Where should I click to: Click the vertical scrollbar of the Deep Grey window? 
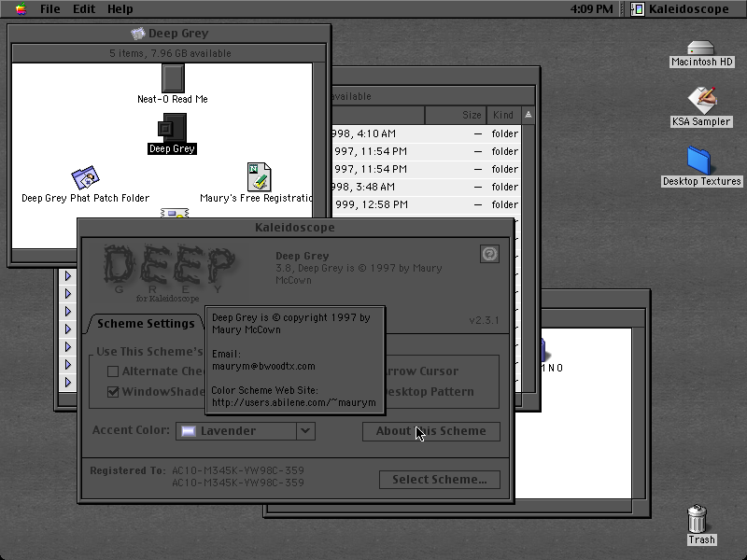coord(319,156)
